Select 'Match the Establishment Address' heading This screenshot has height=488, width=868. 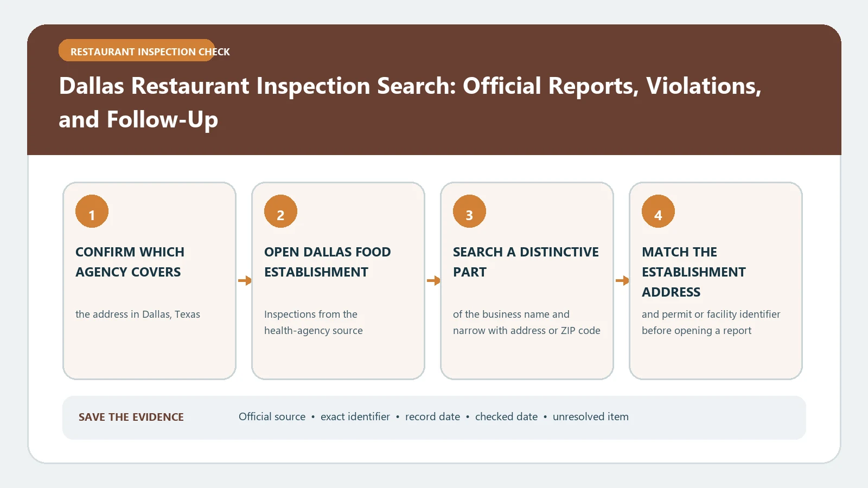coord(694,272)
